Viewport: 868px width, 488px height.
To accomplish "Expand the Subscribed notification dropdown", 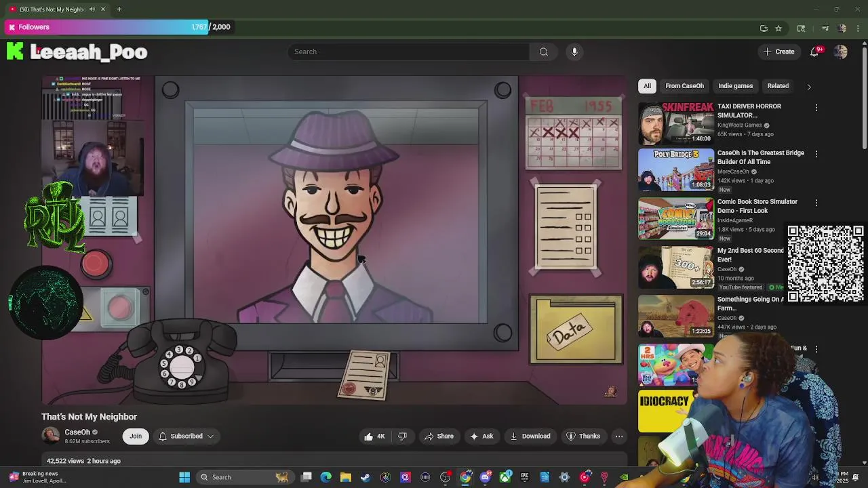I will tap(186, 436).
